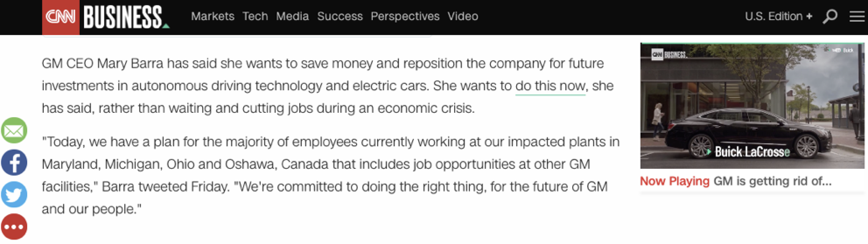Click 'GM is getting rid of...' video title
This screenshot has width=868, height=244.
pyautogui.click(x=772, y=181)
